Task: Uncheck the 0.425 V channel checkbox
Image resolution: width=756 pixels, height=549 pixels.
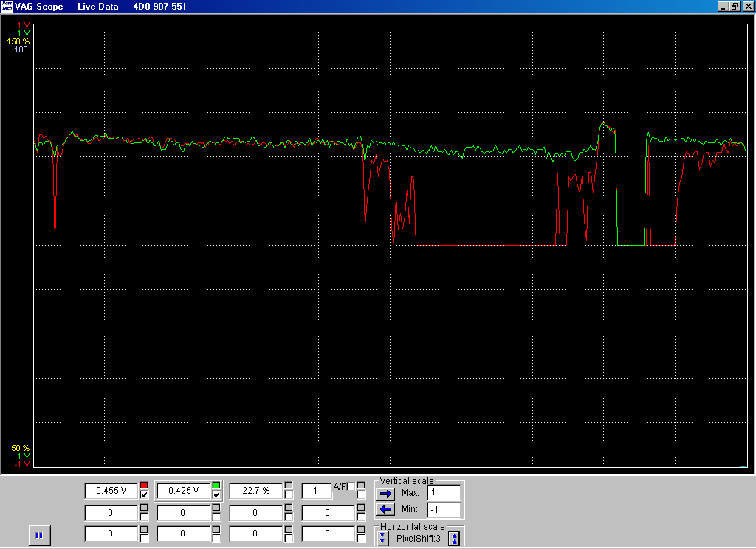Action: [216, 494]
